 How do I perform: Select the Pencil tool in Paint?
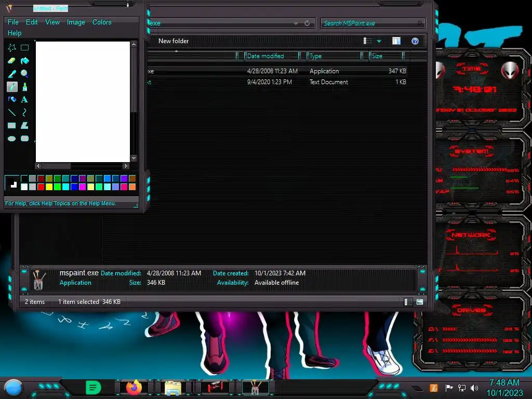12,87
